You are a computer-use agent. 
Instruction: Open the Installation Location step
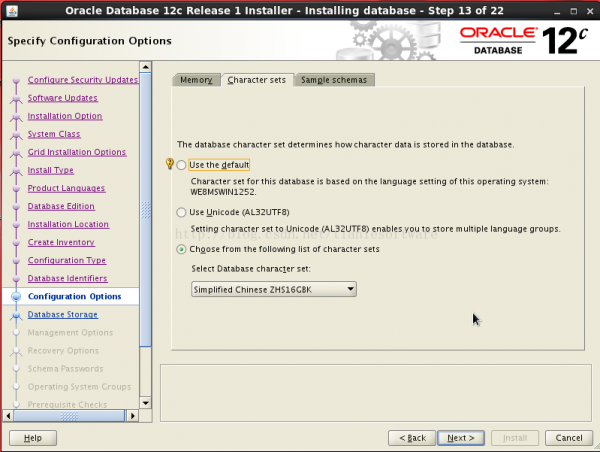click(68, 224)
